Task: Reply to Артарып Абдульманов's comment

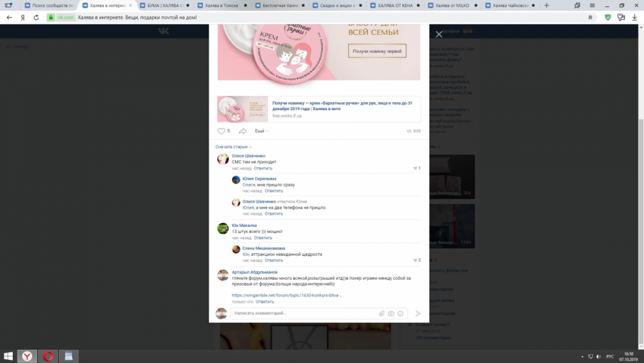Action: (x=265, y=301)
